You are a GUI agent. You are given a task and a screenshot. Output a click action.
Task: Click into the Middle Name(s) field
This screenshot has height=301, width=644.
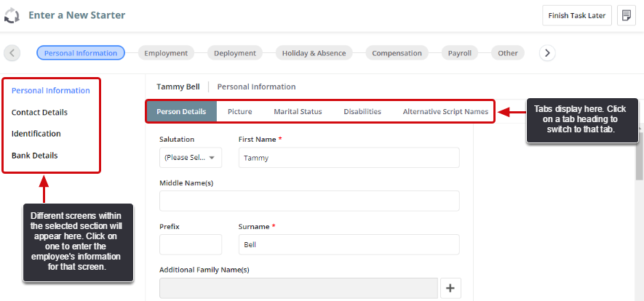tap(309, 201)
